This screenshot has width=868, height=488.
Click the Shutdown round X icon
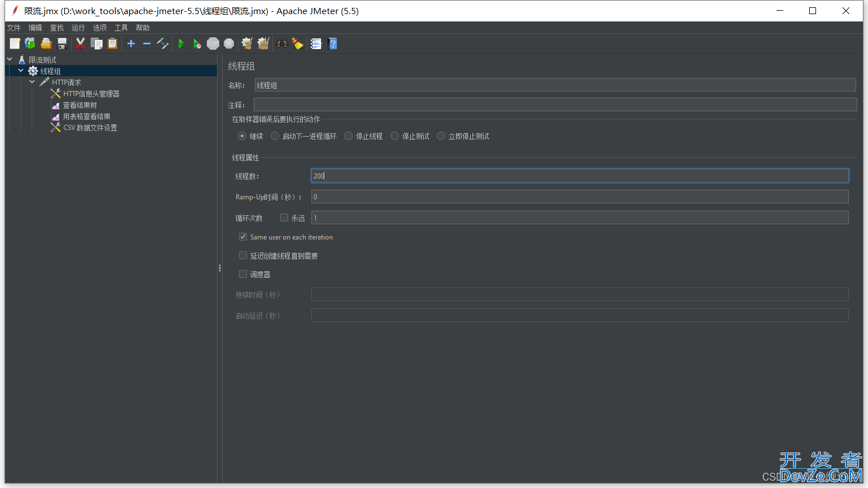click(x=229, y=43)
